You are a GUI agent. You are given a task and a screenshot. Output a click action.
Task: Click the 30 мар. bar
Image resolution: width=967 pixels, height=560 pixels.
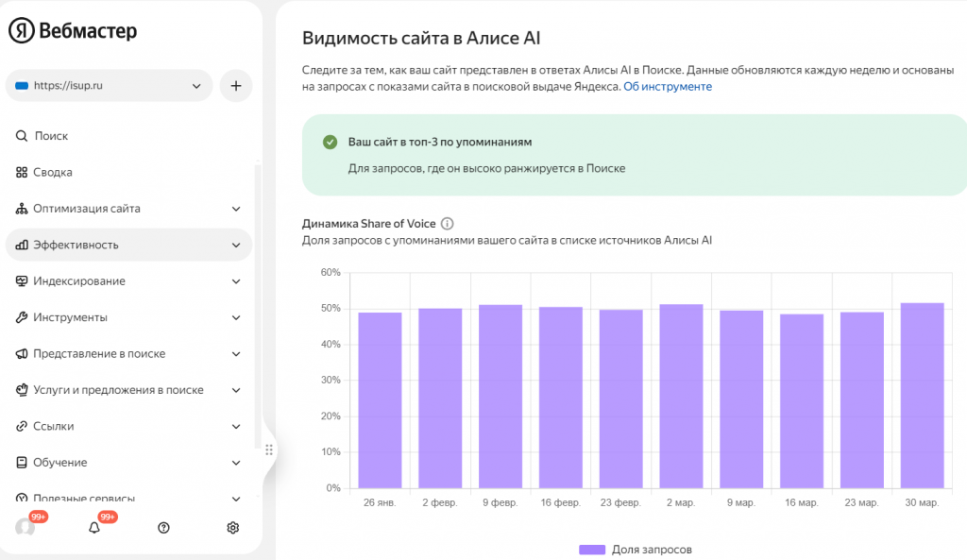[923, 396]
